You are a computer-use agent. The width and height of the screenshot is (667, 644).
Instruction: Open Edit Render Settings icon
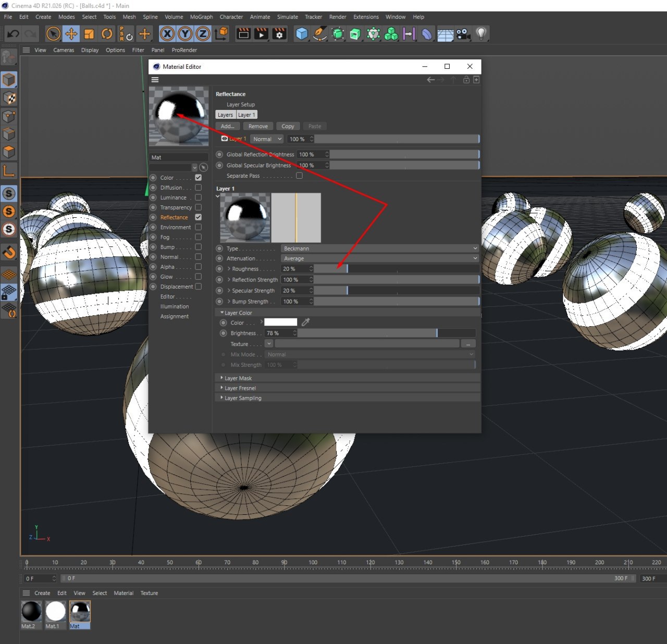tap(279, 34)
